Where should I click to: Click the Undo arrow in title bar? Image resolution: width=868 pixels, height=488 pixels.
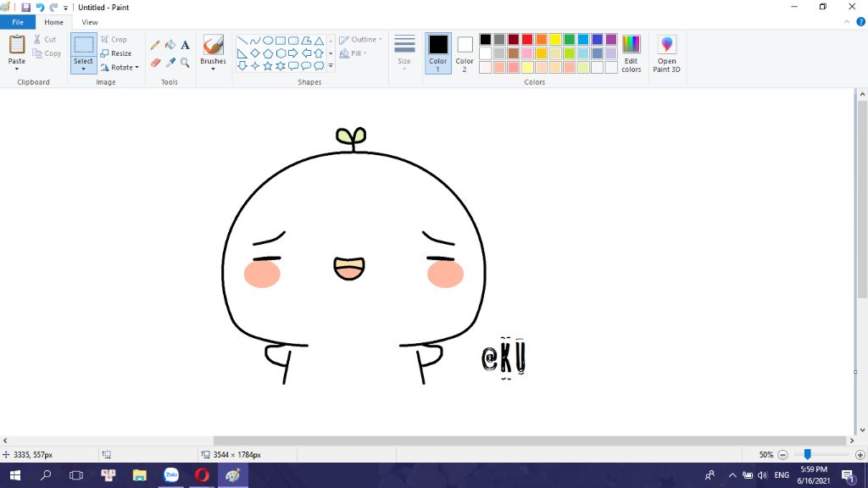pyautogui.click(x=40, y=7)
